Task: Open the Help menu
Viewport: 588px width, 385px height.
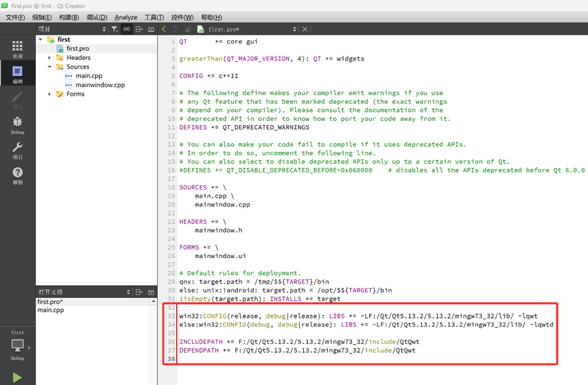Action: tap(211, 17)
